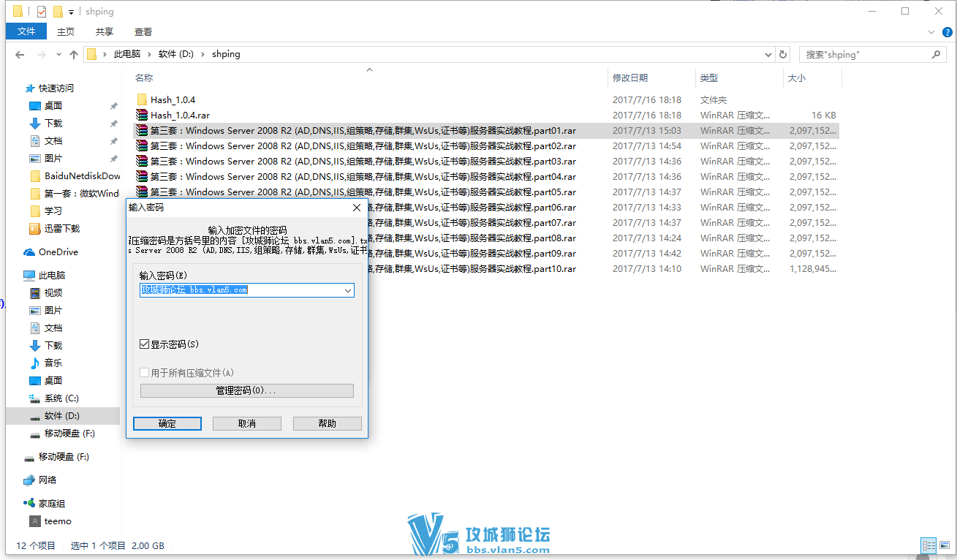Open the first 移动硬盘 (F:) entry
Image resolution: width=957 pixels, height=560 pixels.
(62, 434)
